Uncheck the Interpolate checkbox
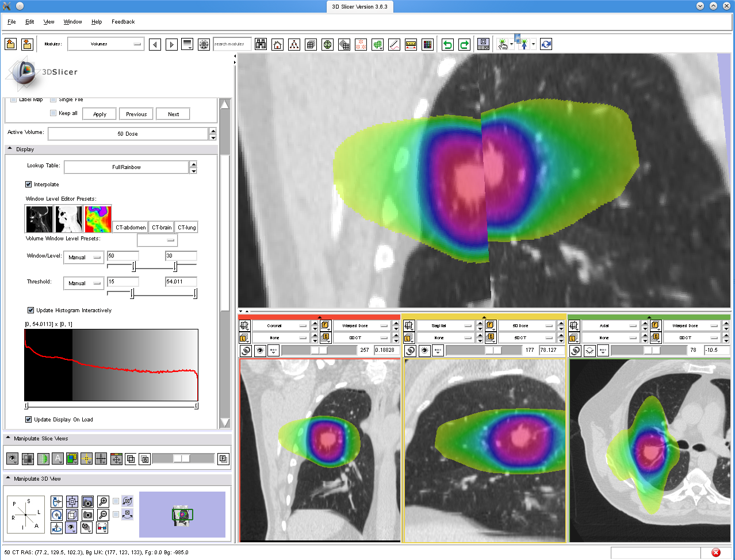This screenshot has width=735, height=560. (29, 185)
